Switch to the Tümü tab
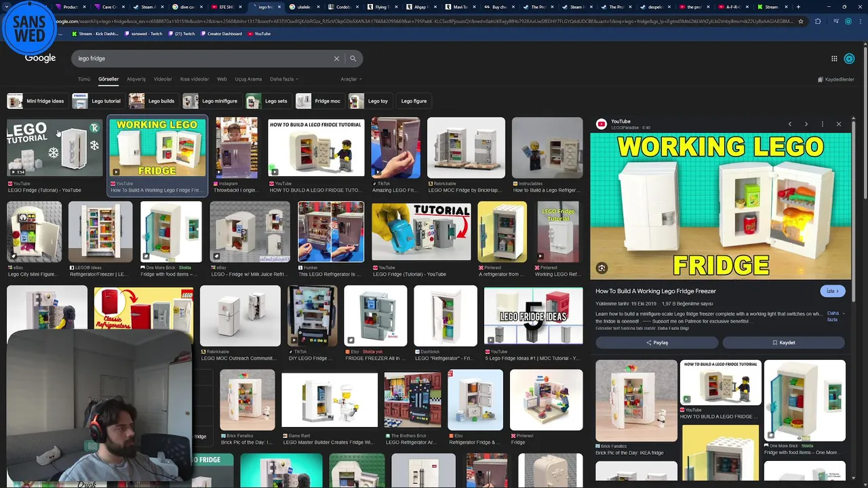The image size is (868, 488). pyautogui.click(x=84, y=79)
